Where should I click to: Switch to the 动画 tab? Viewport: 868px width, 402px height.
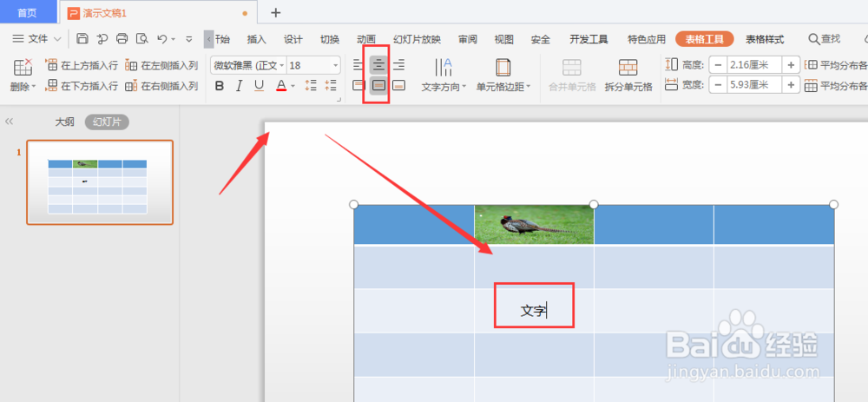366,39
